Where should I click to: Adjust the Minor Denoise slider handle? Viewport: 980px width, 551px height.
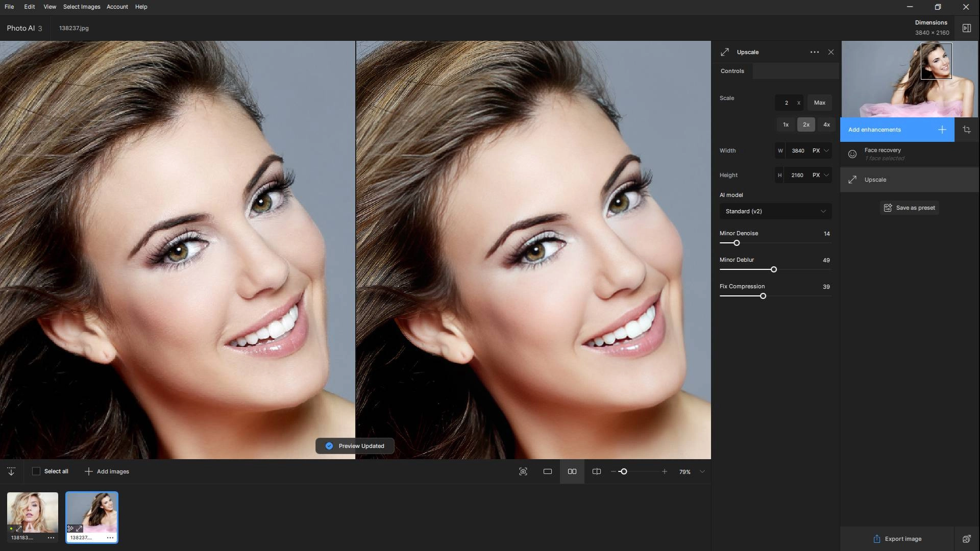[x=737, y=243]
